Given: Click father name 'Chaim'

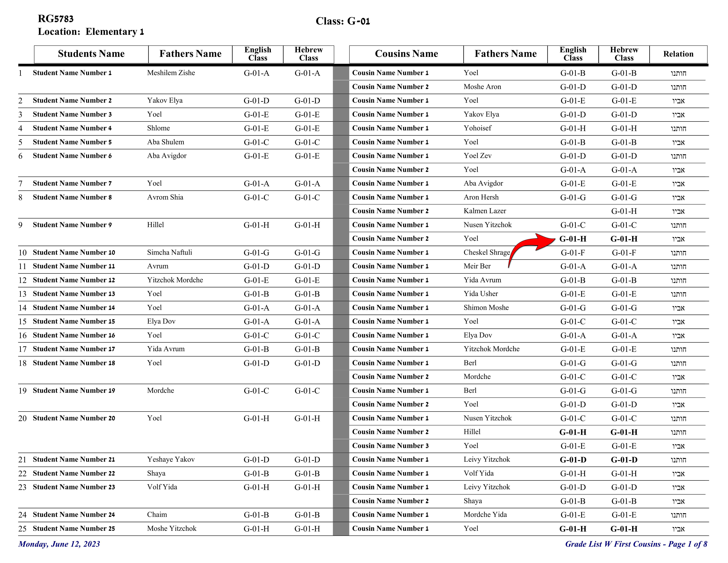Looking at the screenshot, I should click(157, 515).
